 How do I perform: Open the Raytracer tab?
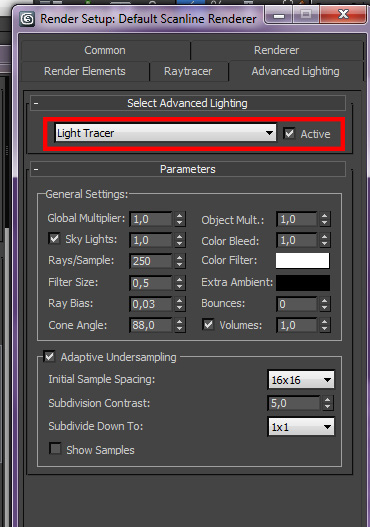click(188, 71)
